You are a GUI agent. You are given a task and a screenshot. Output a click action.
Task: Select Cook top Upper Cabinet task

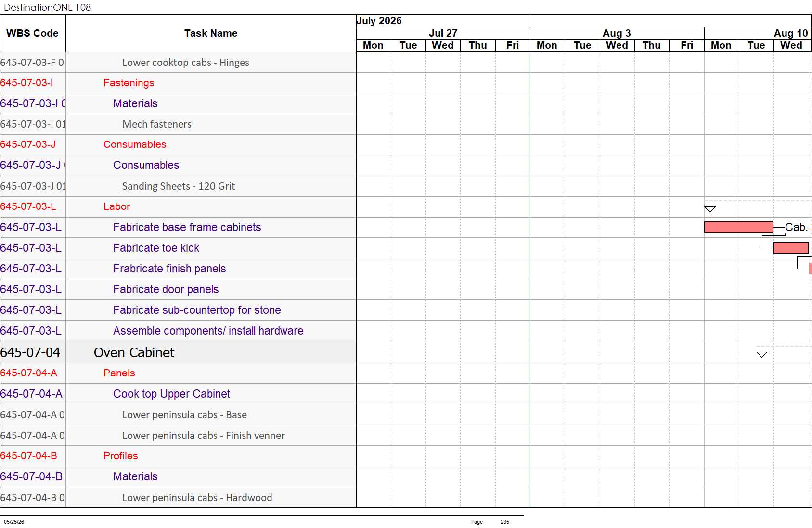coord(171,394)
